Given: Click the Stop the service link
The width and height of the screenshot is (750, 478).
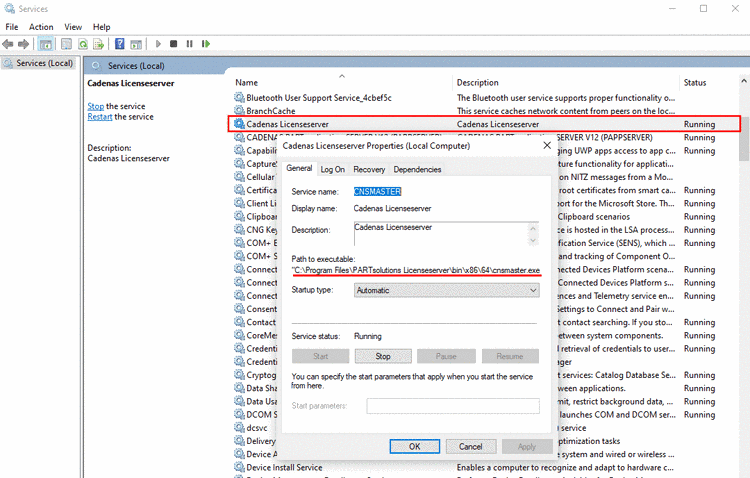Looking at the screenshot, I should 95,106.
